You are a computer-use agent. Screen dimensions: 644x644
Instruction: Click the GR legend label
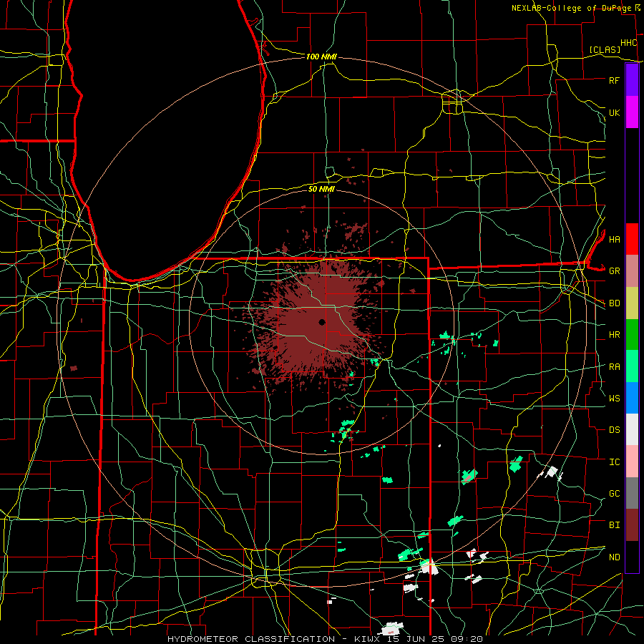point(614,271)
